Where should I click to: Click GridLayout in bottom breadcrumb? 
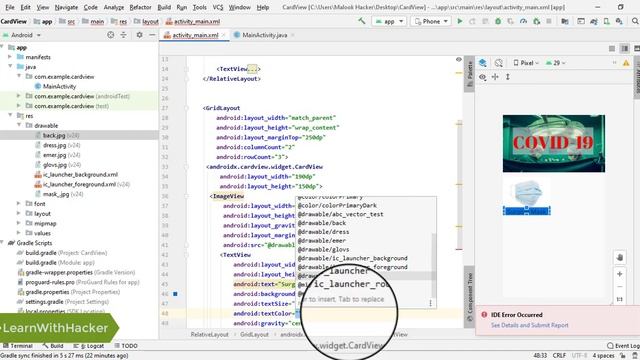(254, 334)
